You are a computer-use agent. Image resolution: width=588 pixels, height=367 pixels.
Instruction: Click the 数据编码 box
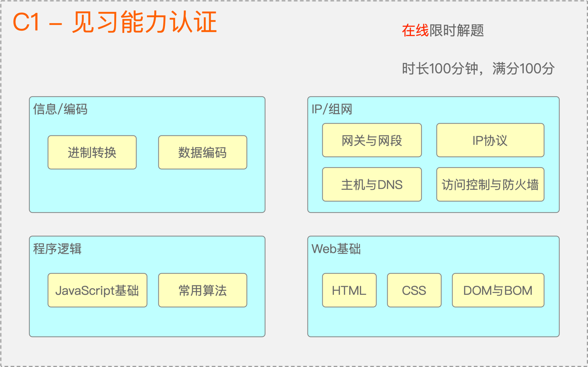click(x=202, y=152)
